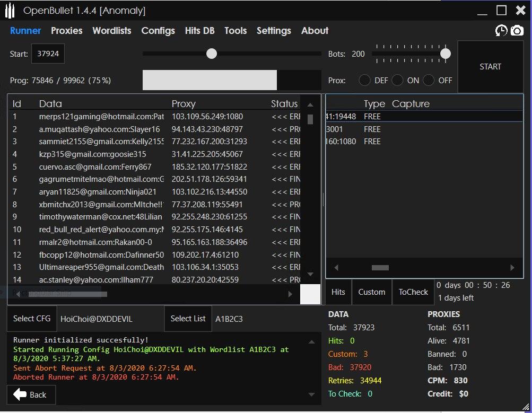Screen dimensions: 532x413
Task: Switch to the Hits DB tab
Action: point(199,31)
